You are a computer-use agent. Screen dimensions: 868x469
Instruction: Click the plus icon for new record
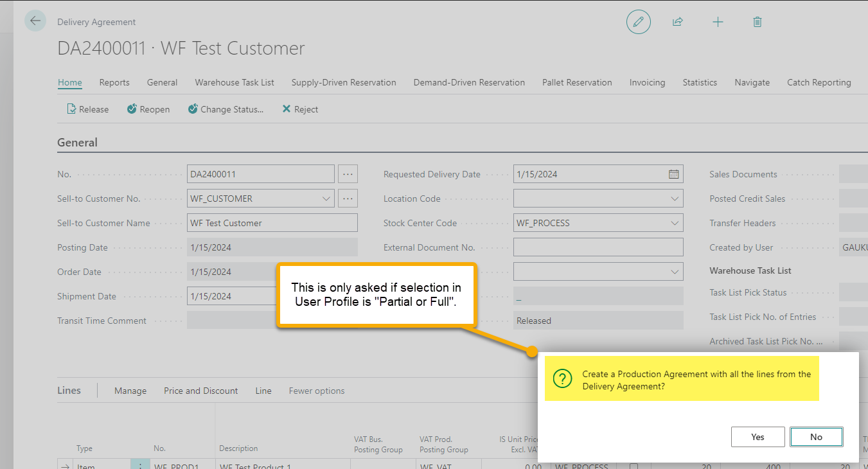718,22
